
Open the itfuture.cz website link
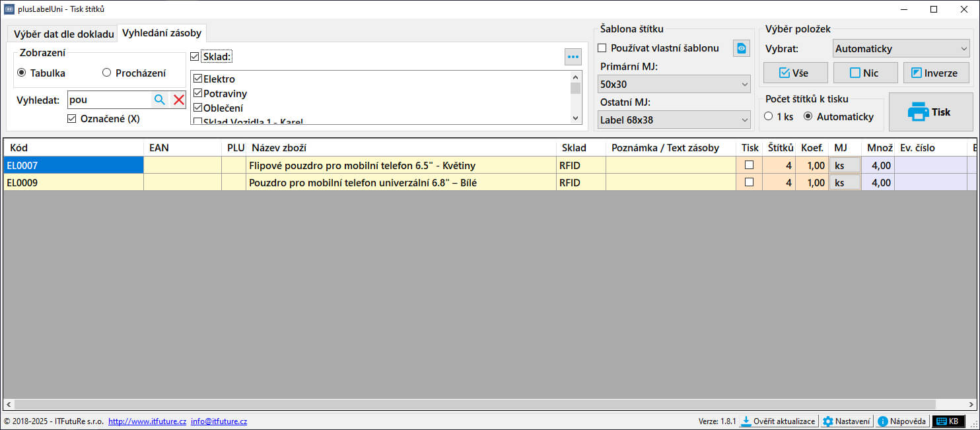coord(147,421)
